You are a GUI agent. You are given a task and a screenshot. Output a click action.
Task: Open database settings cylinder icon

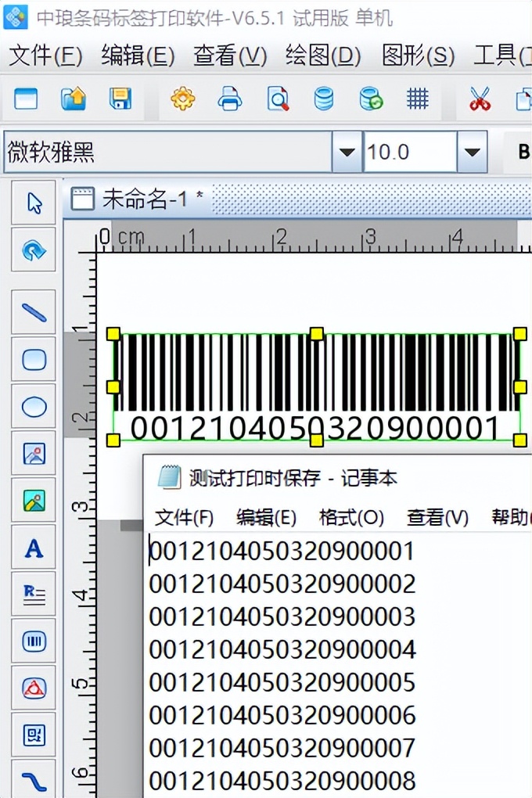tap(324, 99)
